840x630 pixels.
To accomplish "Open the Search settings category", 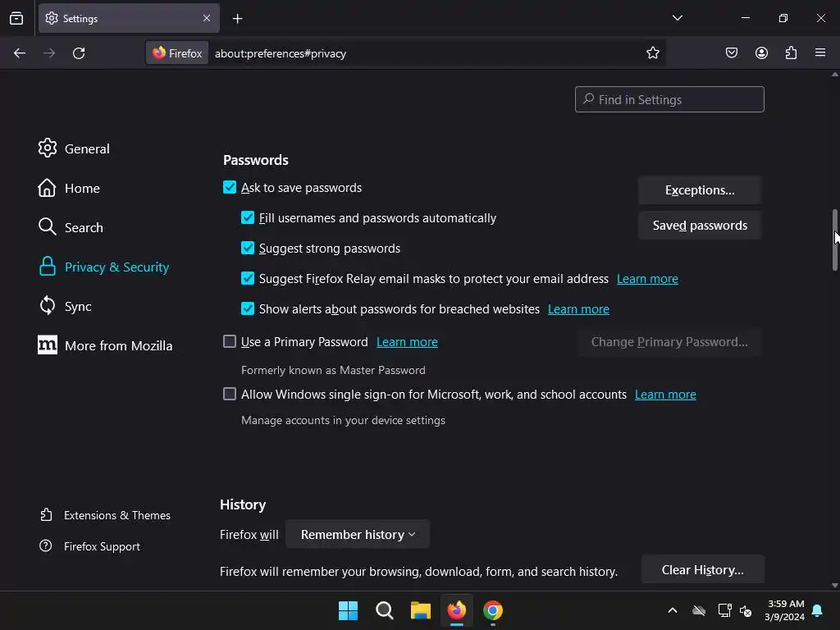I will [71, 227].
